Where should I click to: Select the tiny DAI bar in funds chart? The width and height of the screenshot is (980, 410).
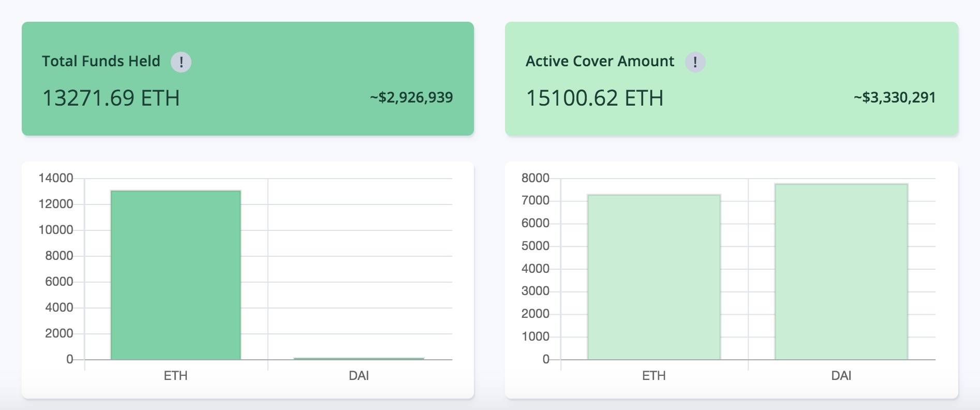(x=359, y=358)
